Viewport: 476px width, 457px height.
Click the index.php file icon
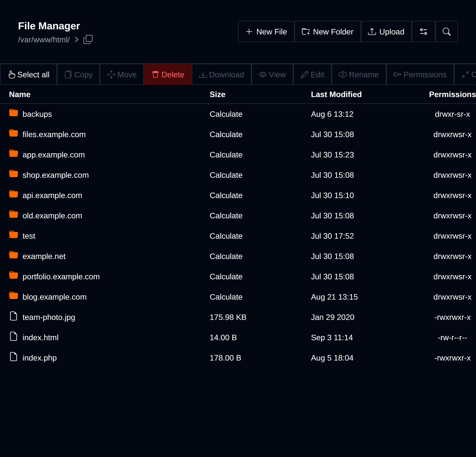tap(14, 357)
